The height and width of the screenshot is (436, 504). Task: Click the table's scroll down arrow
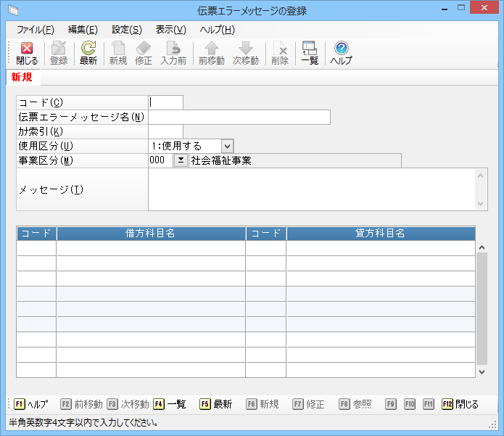pyautogui.click(x=482, y=371)
